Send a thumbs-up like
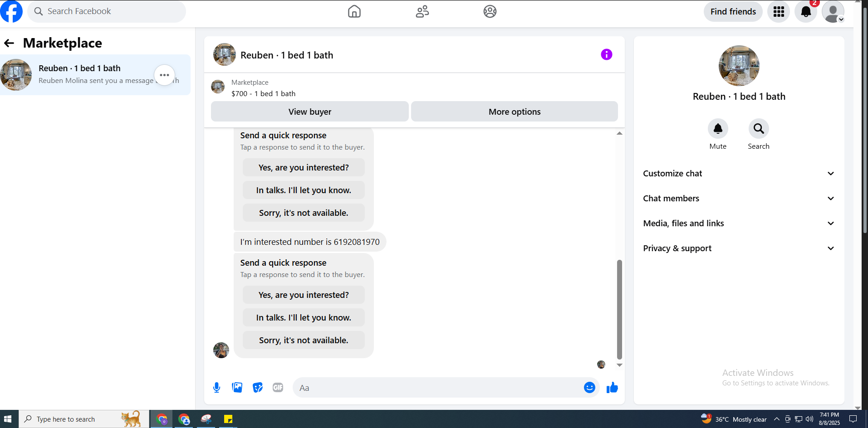The width and height of the screenshot is (868, 428). pyautogui.click(x=612, y=387)
